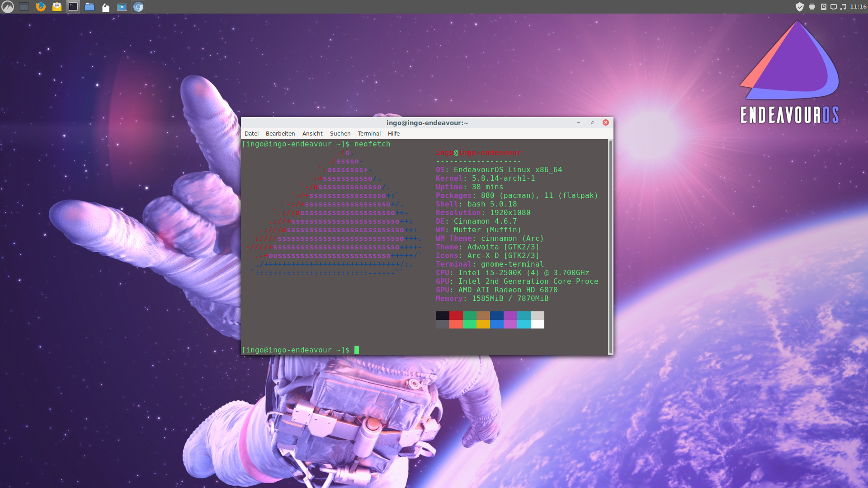Open the screenshot tool monitor icon
The height and width of the screenshot is (488, 868).
[122, 7]
